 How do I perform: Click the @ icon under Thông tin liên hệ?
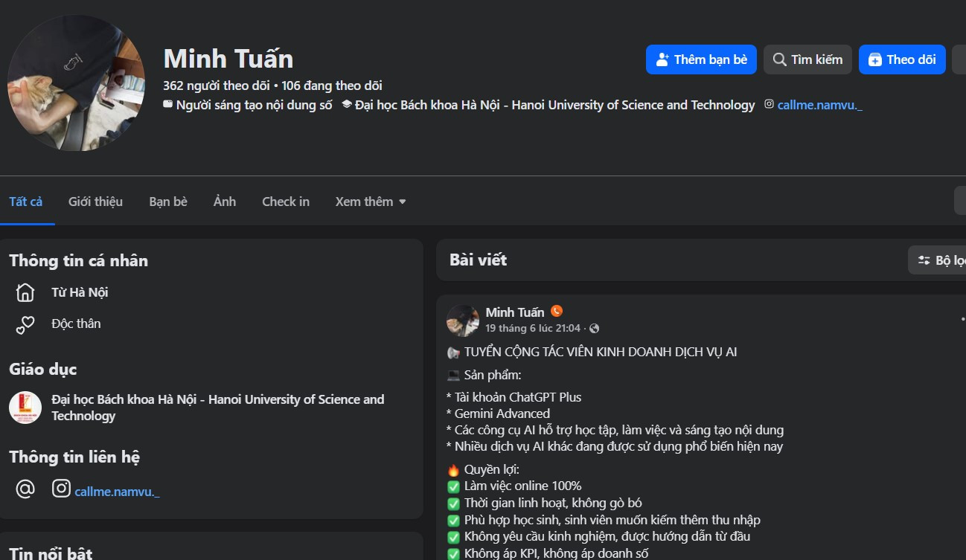tap(25, 489)
